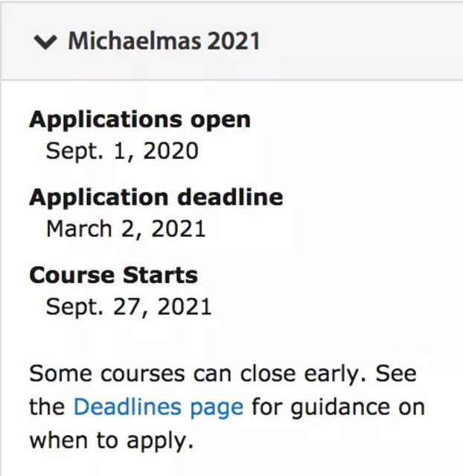Click the text for guidance on

click(x=338, y=407)
